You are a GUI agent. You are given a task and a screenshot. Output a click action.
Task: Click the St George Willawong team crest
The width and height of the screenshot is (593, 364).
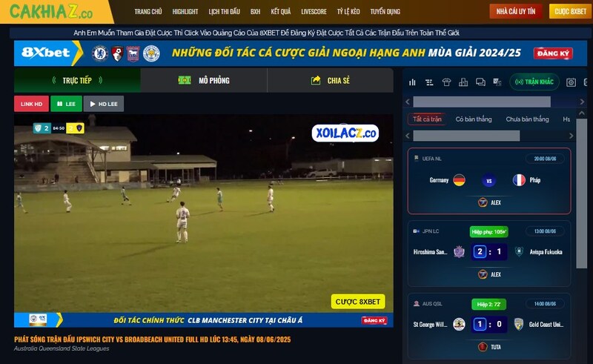tap(459, 324)
